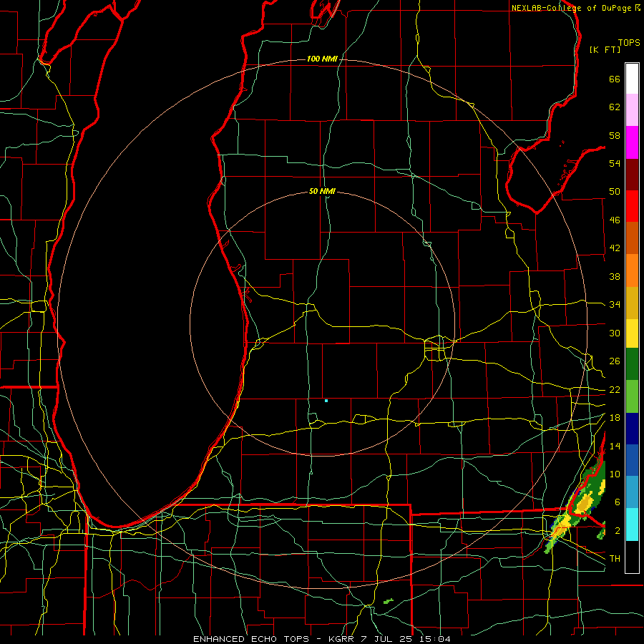
Task: Click the cyan legend swatch near label 2
Action: (632, 525)
